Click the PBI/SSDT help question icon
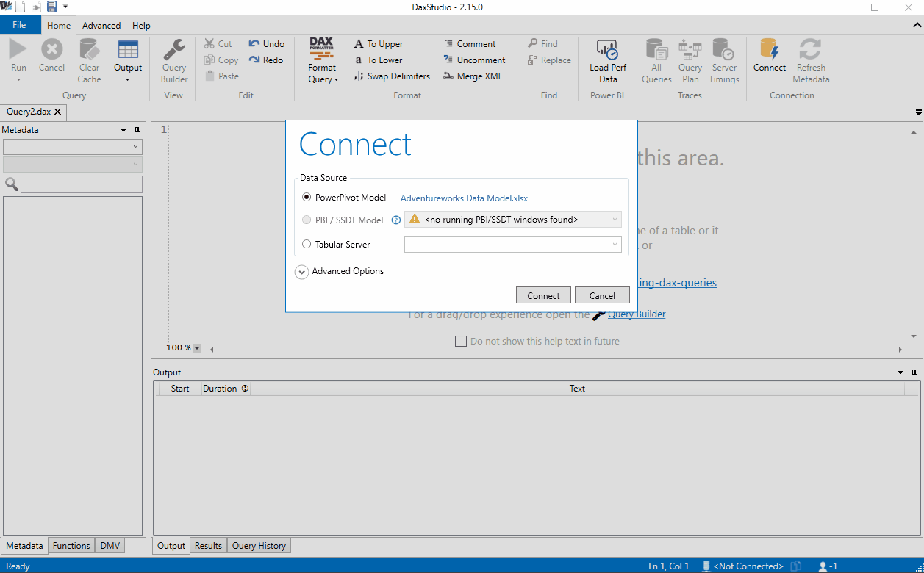924x573 pixels. click(395, 220)
